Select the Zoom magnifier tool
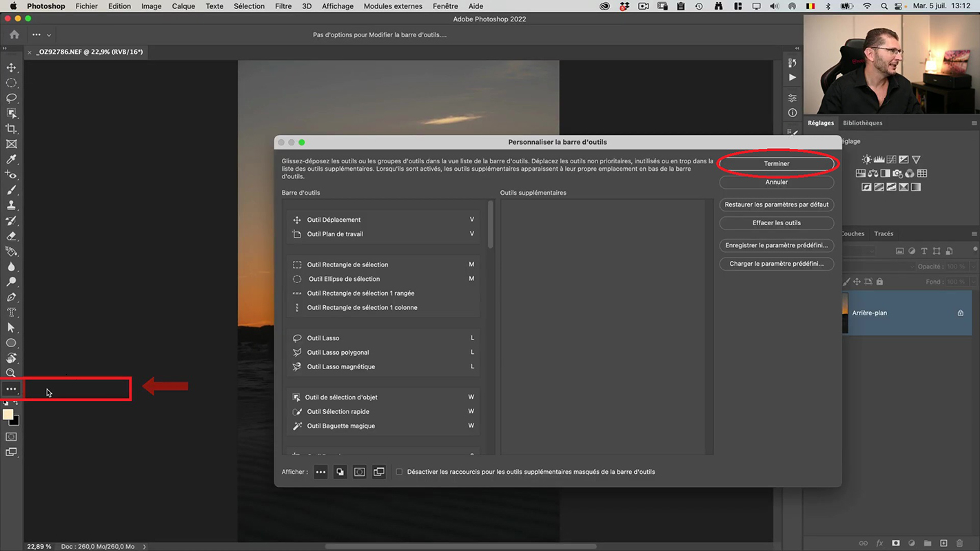This screenshot has width=980, height=551. [x=11, y=373]
